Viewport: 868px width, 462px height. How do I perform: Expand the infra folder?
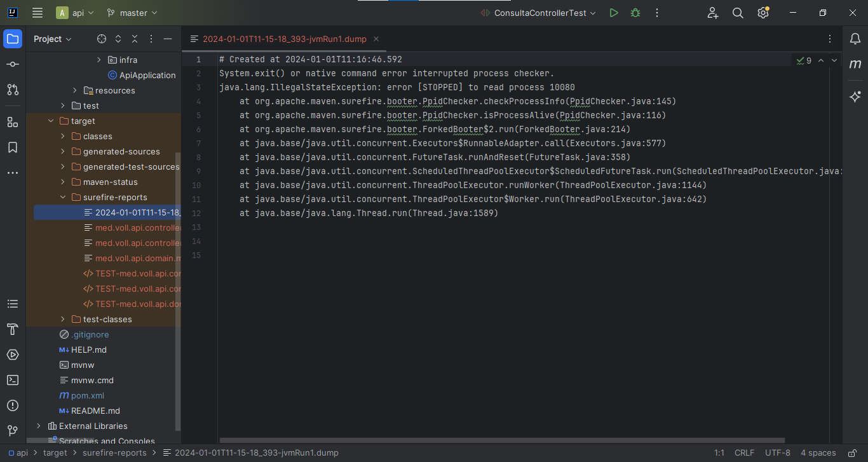tap(99, 60)
